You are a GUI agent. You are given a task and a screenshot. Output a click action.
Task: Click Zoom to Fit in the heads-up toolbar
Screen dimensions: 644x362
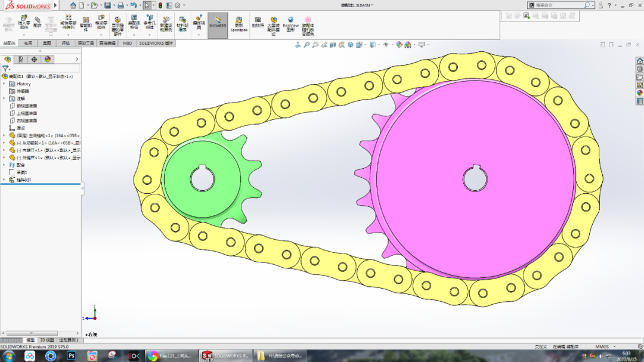click(x=307, y=44)
